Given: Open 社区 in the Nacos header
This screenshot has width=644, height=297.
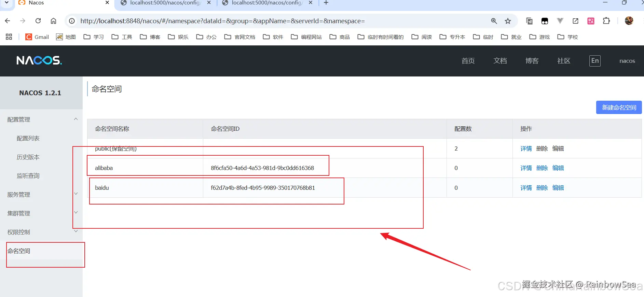Looking at the screenshot, I should pos(564,61).
